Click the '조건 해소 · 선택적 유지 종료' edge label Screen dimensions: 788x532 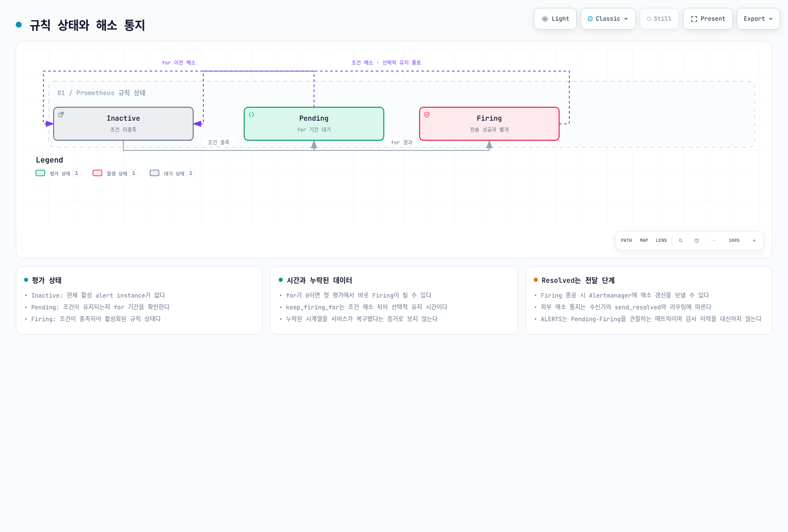(x=386, y=63)
